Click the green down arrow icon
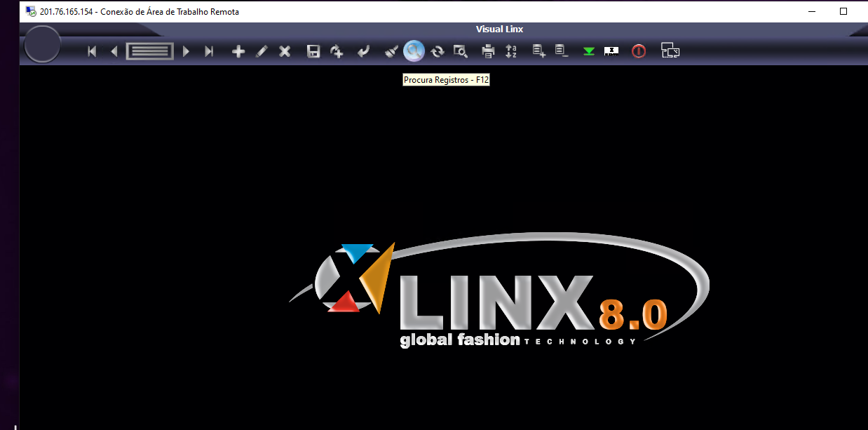This screenshot has height=430, width=868. pos(589,51)
